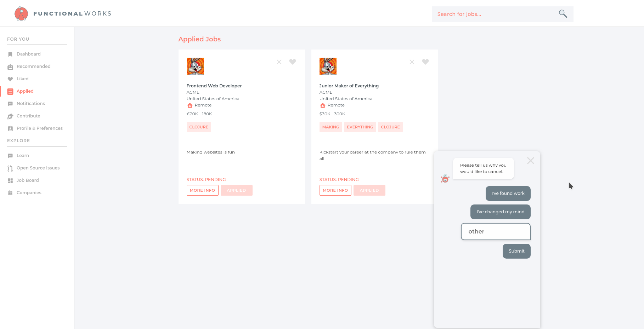Screen dimensions: 644x329
Task: Open Junior Maker of Everything job title
Action: [x=349, y=86]
